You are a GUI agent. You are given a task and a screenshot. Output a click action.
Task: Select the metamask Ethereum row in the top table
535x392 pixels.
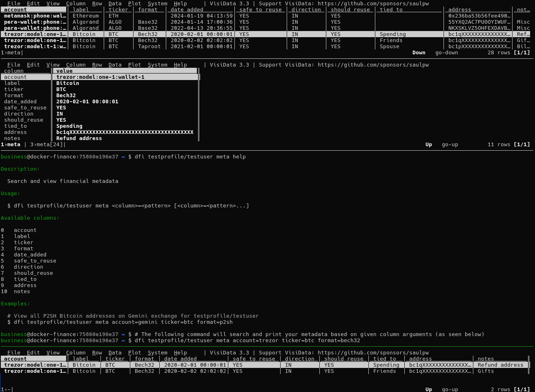[x=35, y=16]
